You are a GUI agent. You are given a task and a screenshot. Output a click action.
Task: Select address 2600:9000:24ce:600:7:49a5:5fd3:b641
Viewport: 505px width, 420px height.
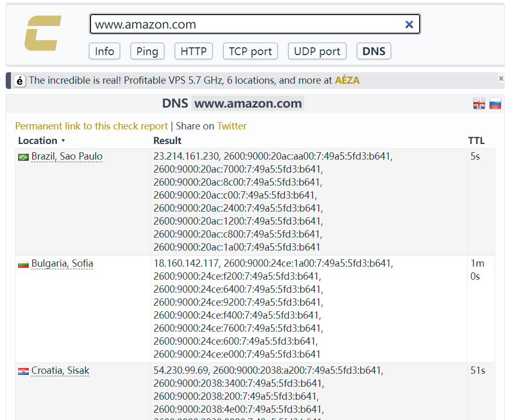235,341
